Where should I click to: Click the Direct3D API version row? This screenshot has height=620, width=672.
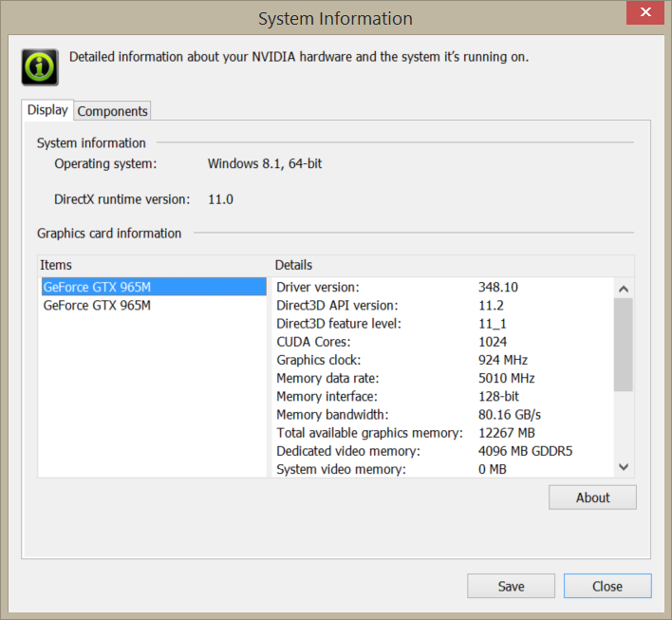442,306
